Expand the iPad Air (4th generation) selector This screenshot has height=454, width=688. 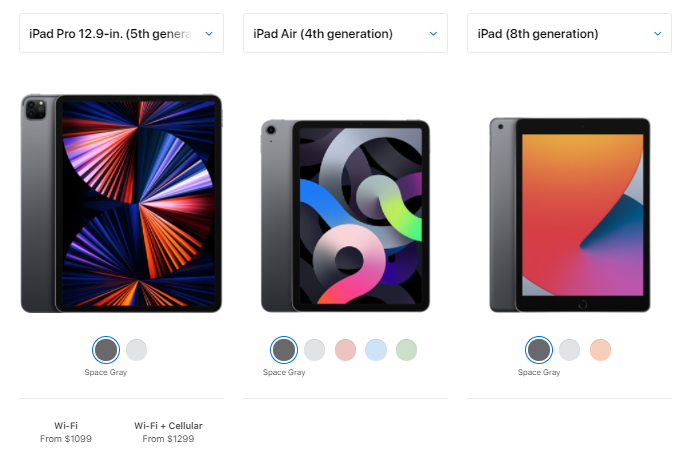tap(345, 33)
